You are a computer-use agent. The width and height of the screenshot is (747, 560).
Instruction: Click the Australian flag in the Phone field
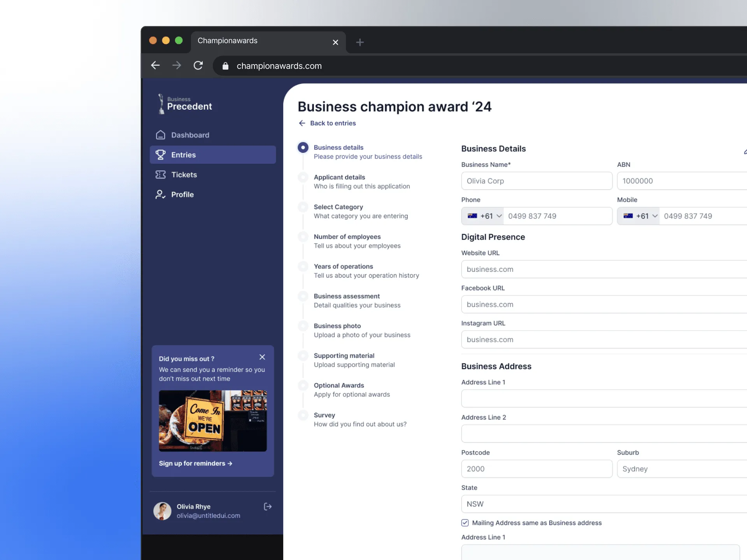click(473, 216)
